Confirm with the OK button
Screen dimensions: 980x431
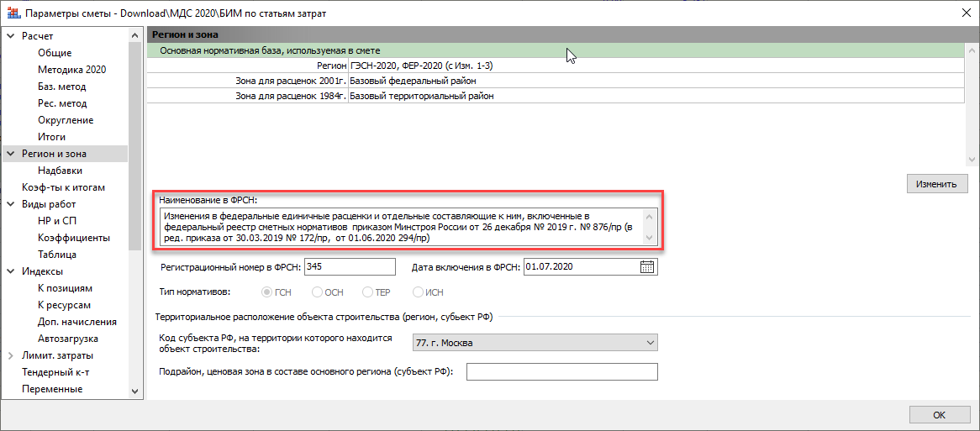pos(940,415)
